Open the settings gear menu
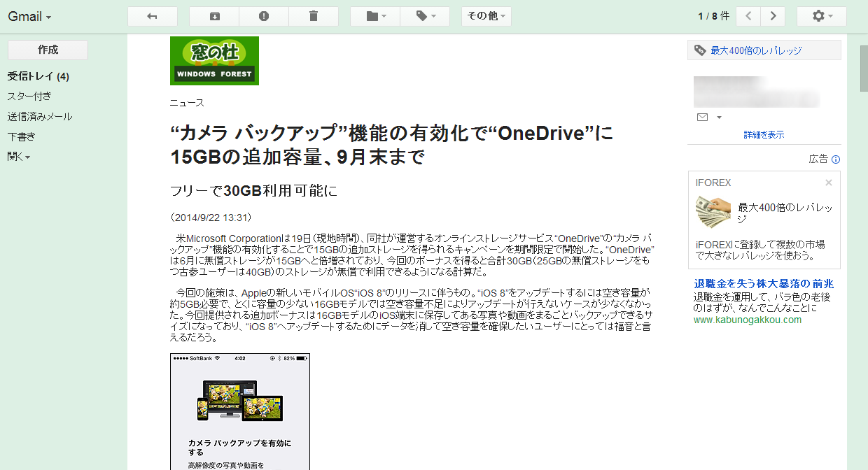This screenshot has width=868, height=470. [822, 16]
